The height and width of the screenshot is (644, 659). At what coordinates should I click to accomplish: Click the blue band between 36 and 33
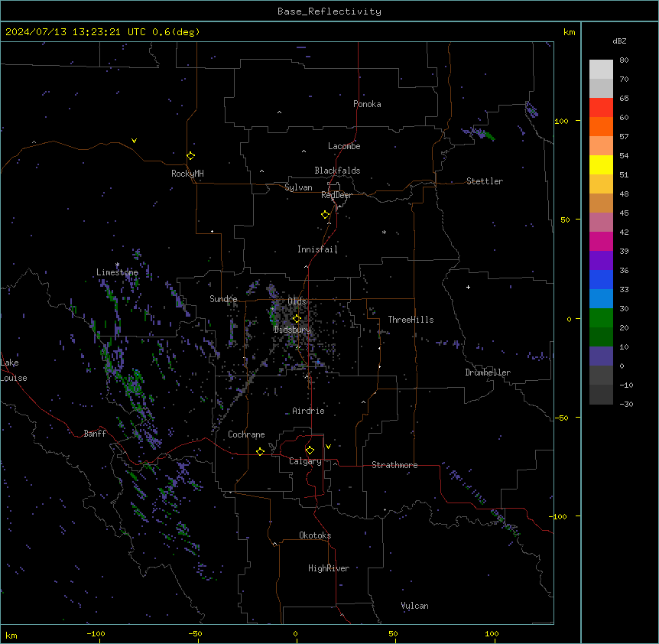[601, 279]
